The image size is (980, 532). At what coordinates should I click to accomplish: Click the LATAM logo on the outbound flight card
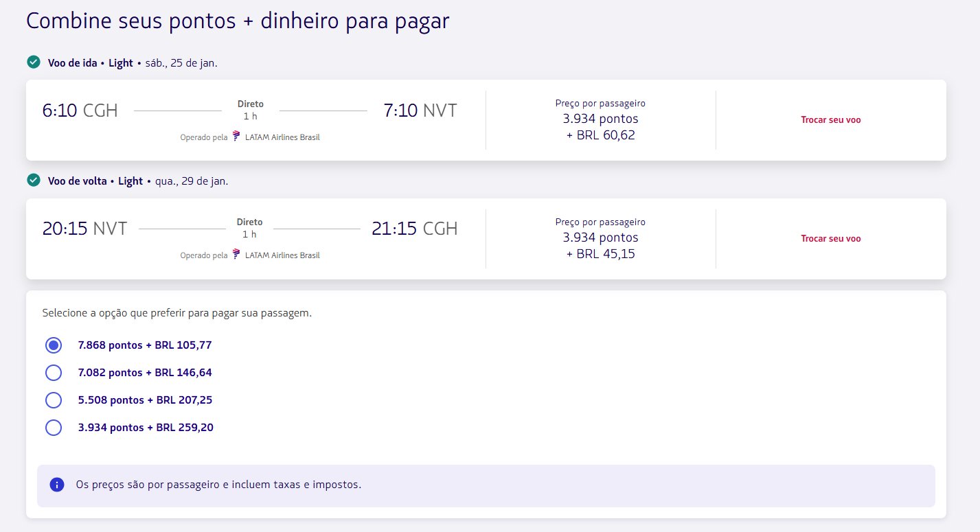[236, 136]
